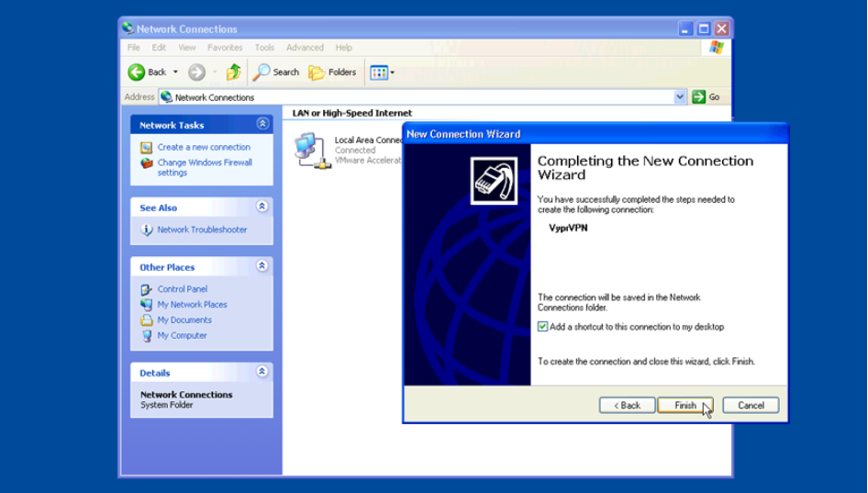868x493 pixels.
Task: Maximize the Network Connections window
Action: tap(704, 28)
